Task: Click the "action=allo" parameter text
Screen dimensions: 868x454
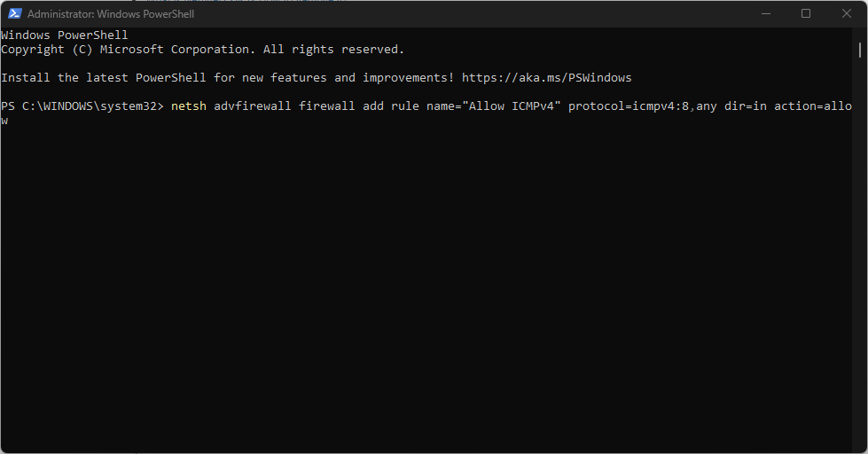Action: click(813, 106)
